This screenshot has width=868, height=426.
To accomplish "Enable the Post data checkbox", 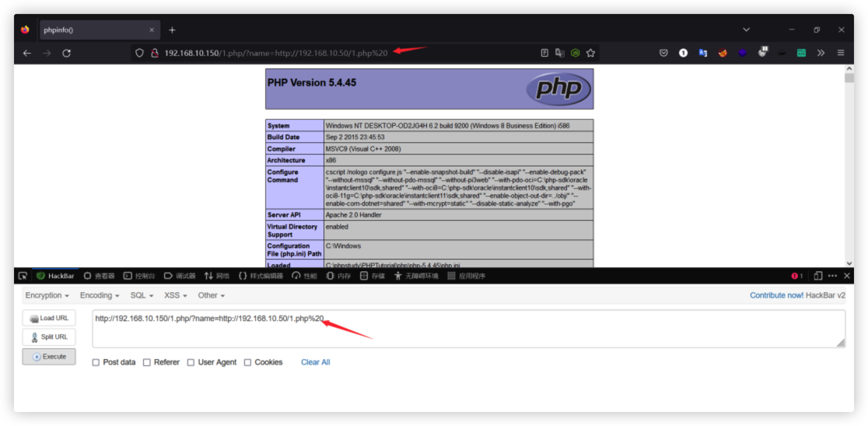I will coord(96,362).
